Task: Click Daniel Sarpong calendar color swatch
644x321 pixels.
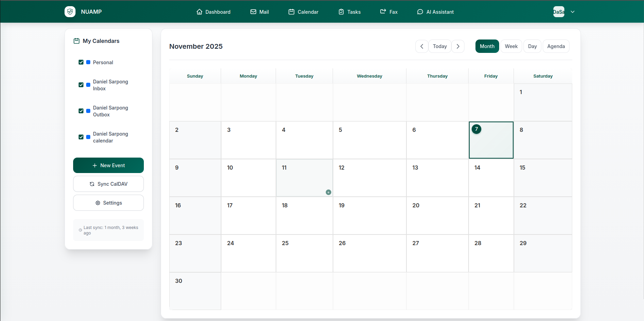Action: (x=88, y=137)
